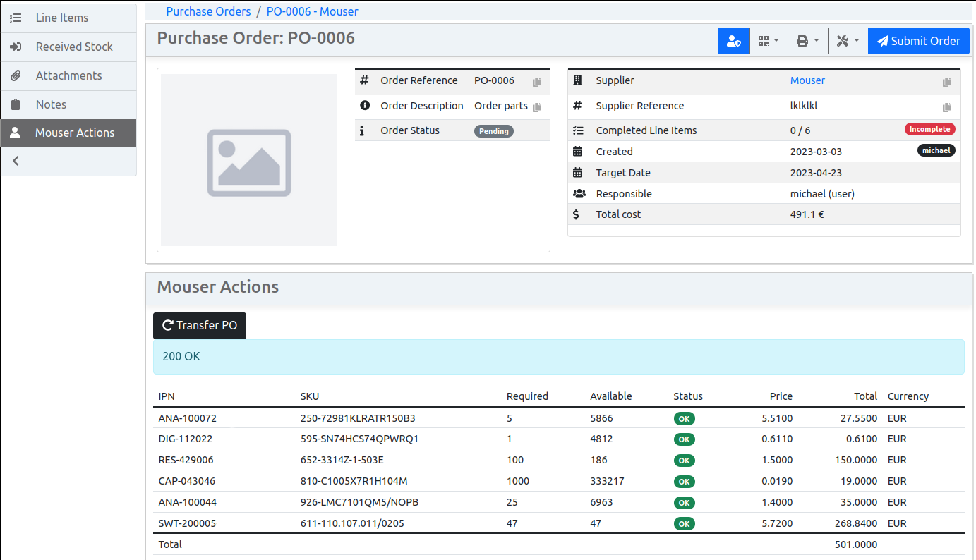The width and height of the screenshot is (976, 560).
Task: Switch to the Line Items tab
Action: [61, 18]
